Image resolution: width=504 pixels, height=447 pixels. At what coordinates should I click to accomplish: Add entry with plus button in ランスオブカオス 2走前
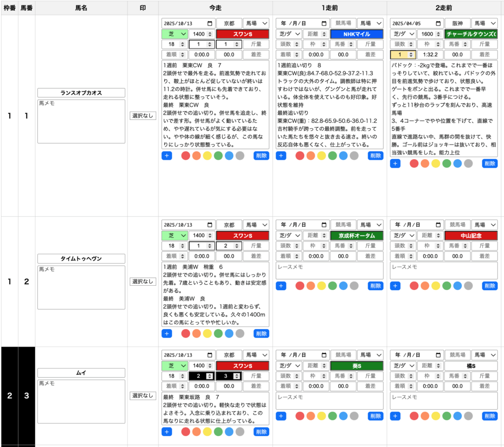(x=395, y=164)
